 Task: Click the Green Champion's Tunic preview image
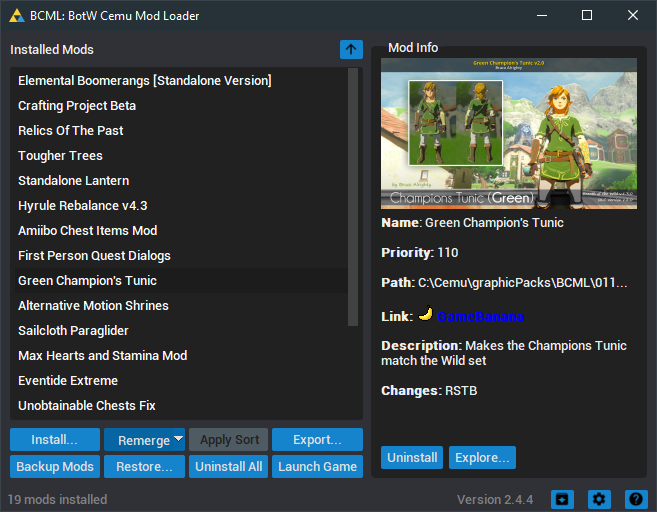coord(509,134)
